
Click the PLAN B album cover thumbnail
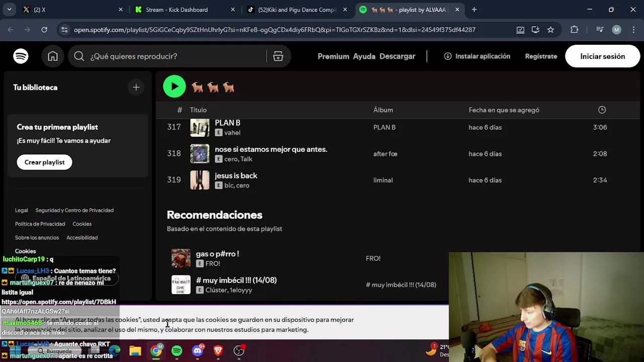pyautogui.click(x=200, y=127)
